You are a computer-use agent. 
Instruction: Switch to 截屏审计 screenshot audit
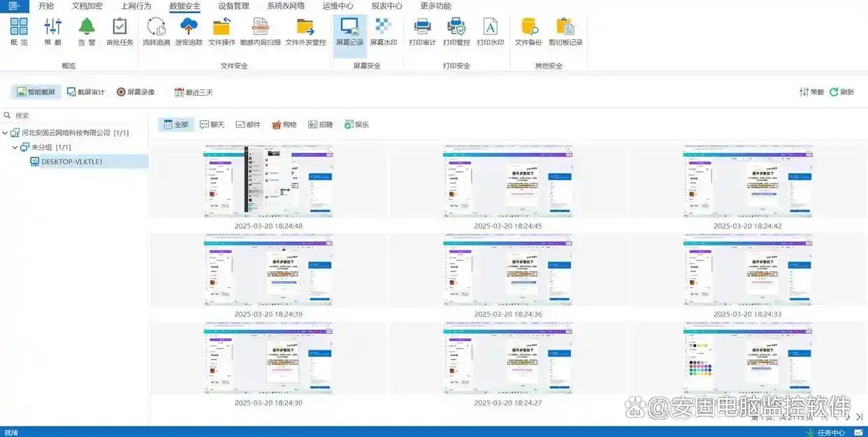click(86, 92)
